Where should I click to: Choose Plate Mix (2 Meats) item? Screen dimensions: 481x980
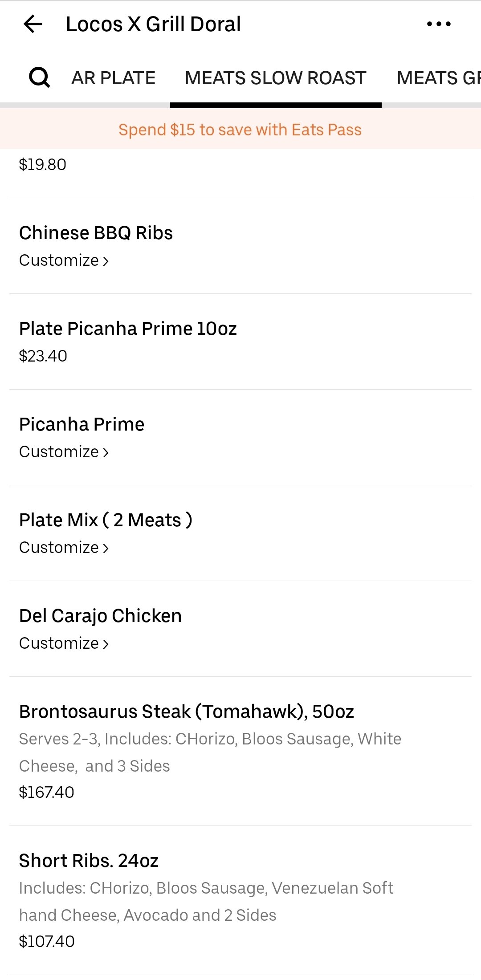[x=106, y=520]
